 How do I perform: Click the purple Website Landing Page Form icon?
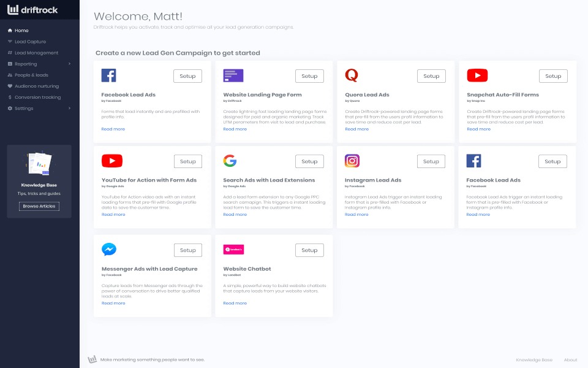pyautogui.click(x=233, y=75)
